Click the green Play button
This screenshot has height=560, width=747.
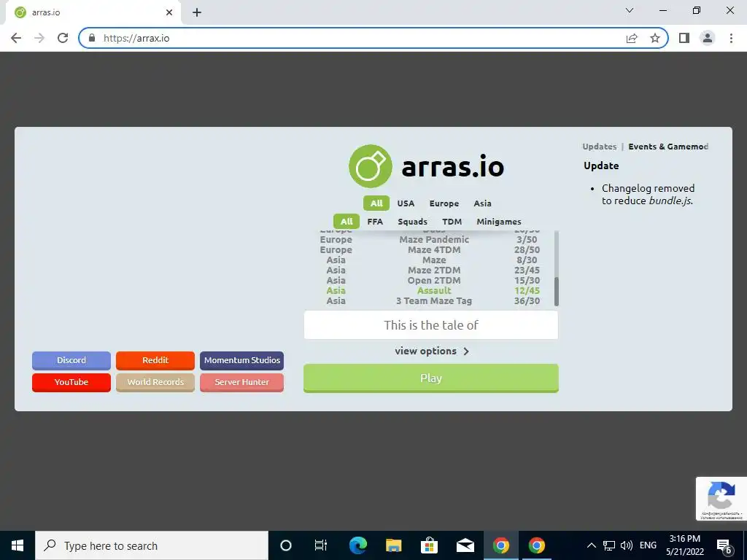(x=430, y=378)
